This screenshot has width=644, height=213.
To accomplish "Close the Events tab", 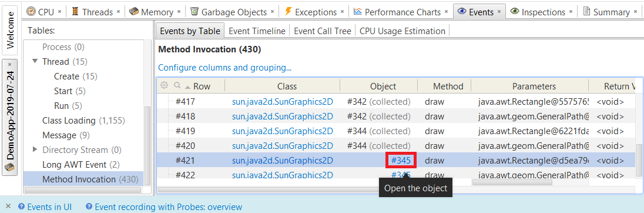I will [x=499, y=12].
